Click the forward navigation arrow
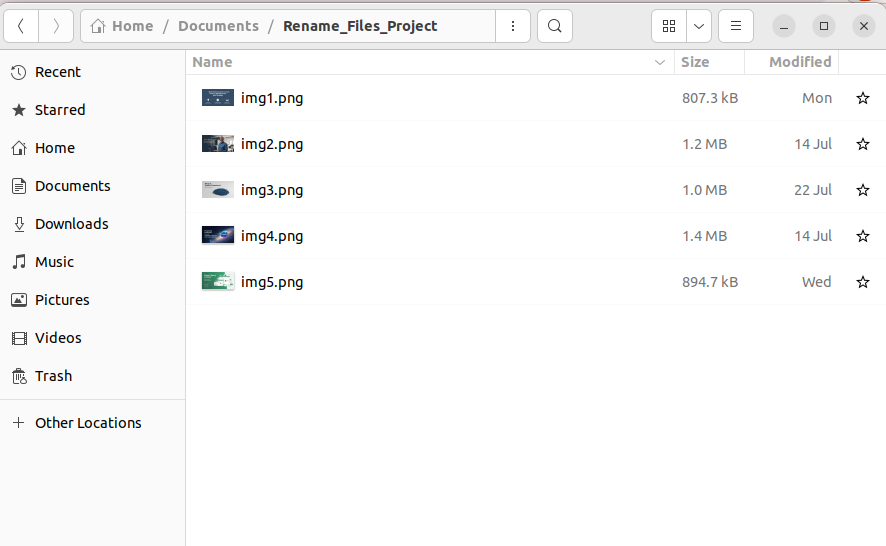This screenshot has width=886, height=546. [56, 26]
